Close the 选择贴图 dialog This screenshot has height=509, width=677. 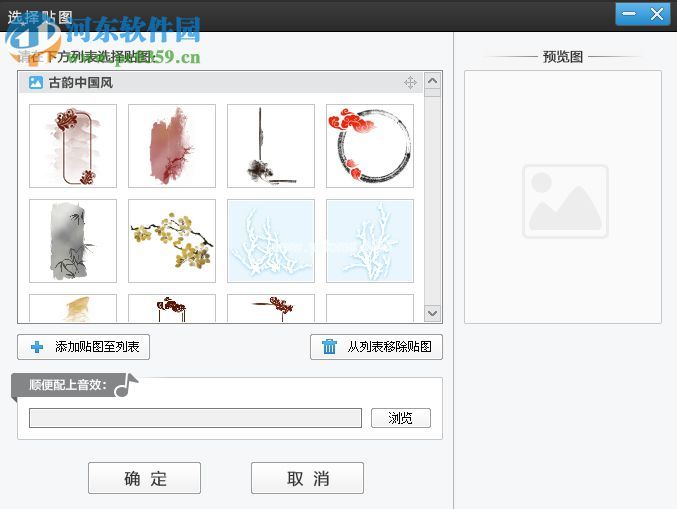pos(657,14)
